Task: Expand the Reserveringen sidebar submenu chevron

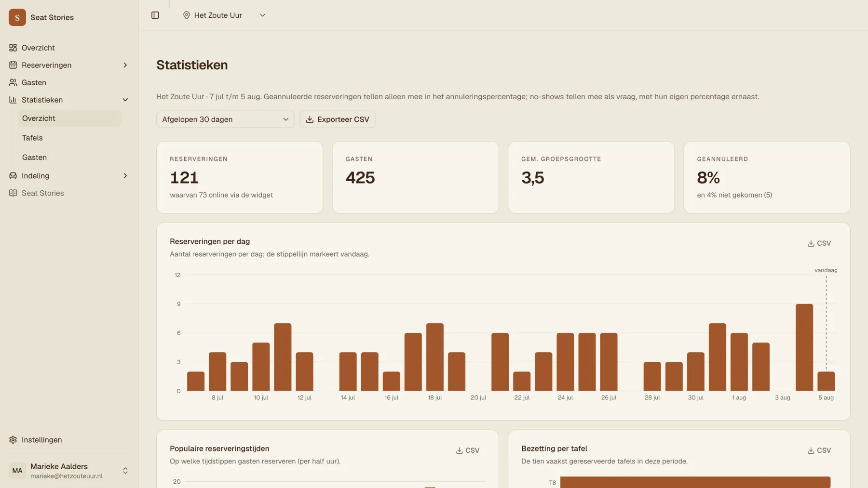Action: [125, 65]
